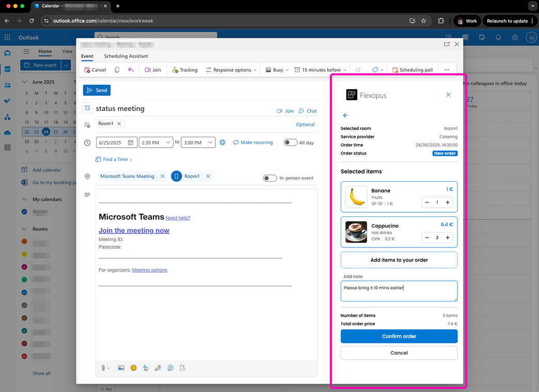Click the attach file paperclip icon
Image resolution: width=539 pixels, height=392 pixels.
tap(103, 368)
